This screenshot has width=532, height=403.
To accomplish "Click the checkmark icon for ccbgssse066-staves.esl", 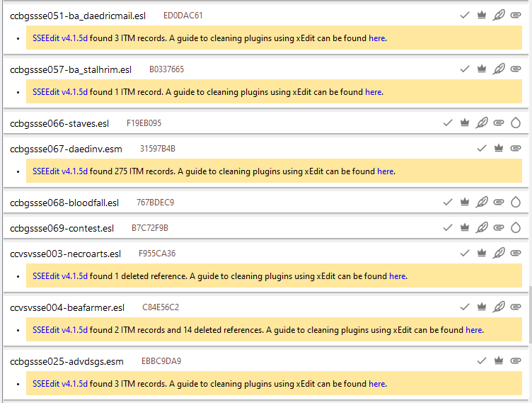I will click(x=448, y=123).
